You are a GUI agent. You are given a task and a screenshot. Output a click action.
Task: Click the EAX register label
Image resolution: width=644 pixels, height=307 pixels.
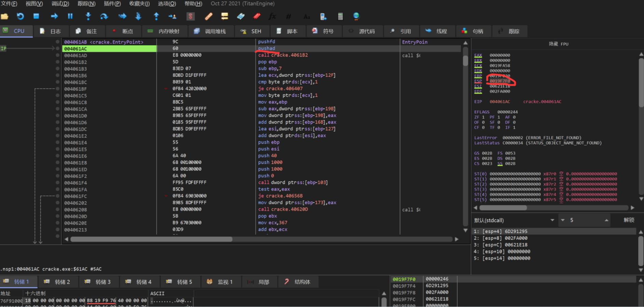(478, 55)
